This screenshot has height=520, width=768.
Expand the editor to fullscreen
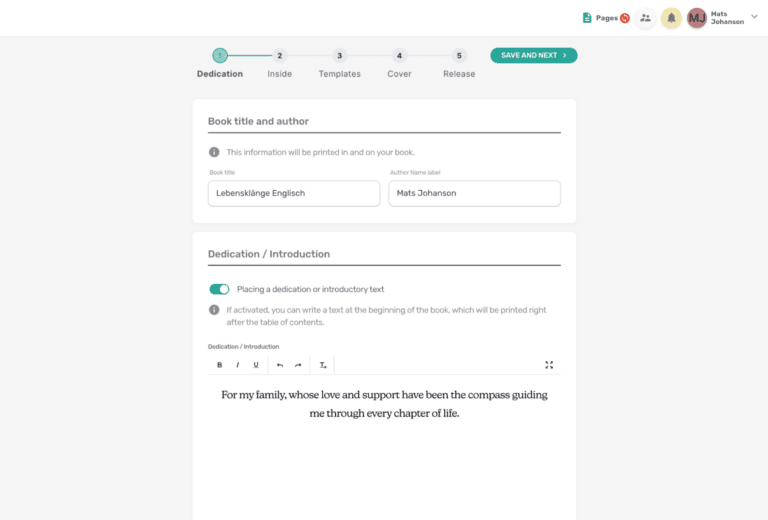[549, 365]
